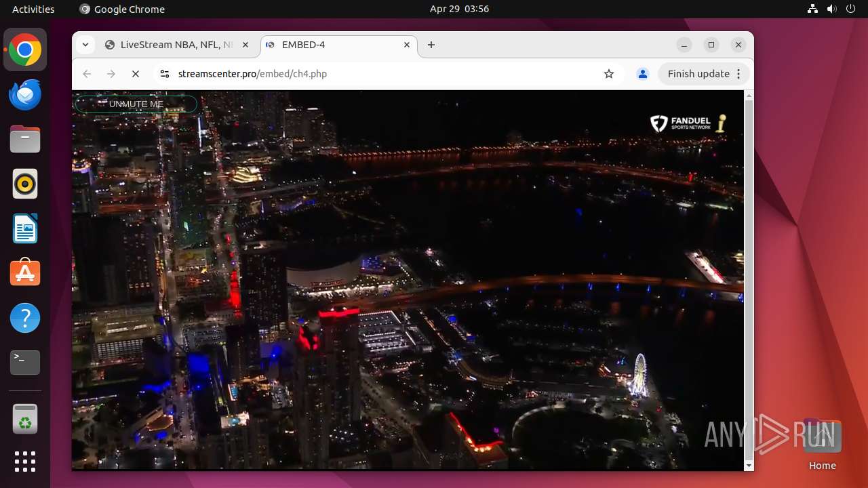This screenshot has width=868, height=488.
Task: Open the Chrome three-dot menu
Action: [x=739, y=74]
